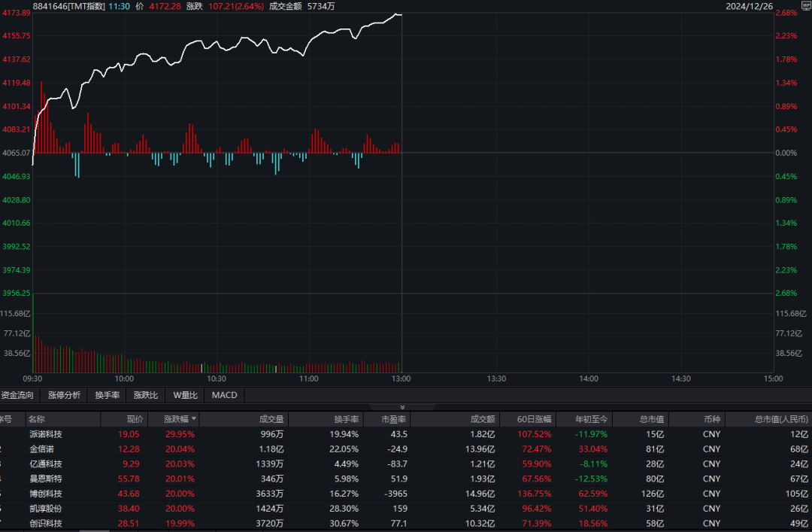This screenshot has height=532, width=812.
Task: Sort the table by 成交量 column
Action: pyautogui.click(x=271, y=419)
